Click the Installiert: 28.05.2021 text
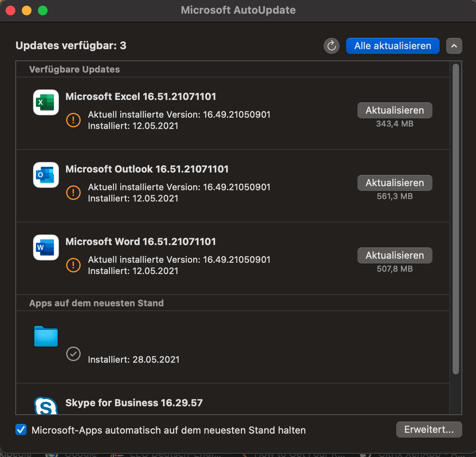This screenshot has width=476, height=457. pyautogui.click(x=134, y=359)
